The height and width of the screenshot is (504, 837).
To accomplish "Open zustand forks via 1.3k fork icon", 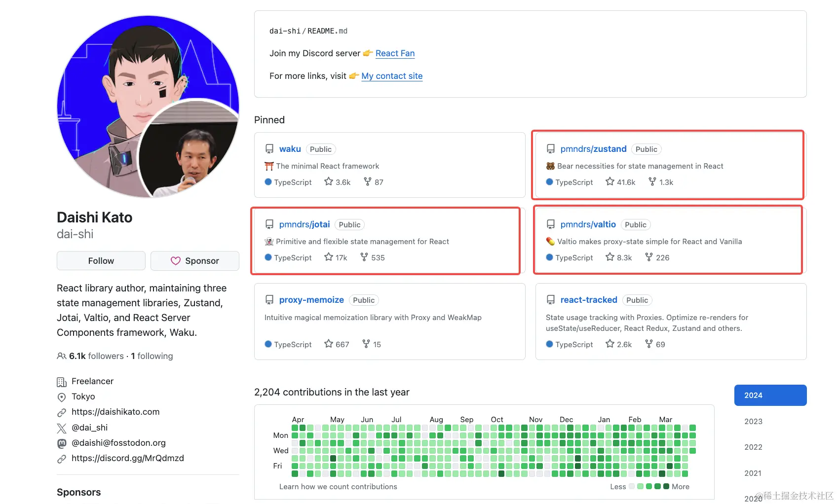I will [x=652, y=181].
